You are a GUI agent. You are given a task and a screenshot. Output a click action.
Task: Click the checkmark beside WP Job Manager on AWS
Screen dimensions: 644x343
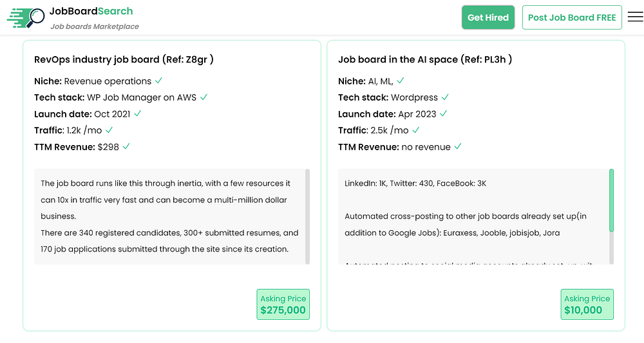[x=204, y=97]
